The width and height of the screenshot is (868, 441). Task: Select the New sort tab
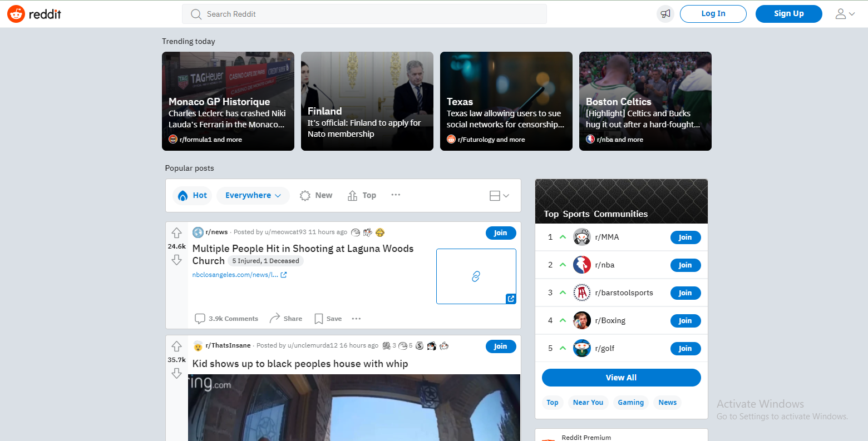pyautogui.click(x=316, y=195)
